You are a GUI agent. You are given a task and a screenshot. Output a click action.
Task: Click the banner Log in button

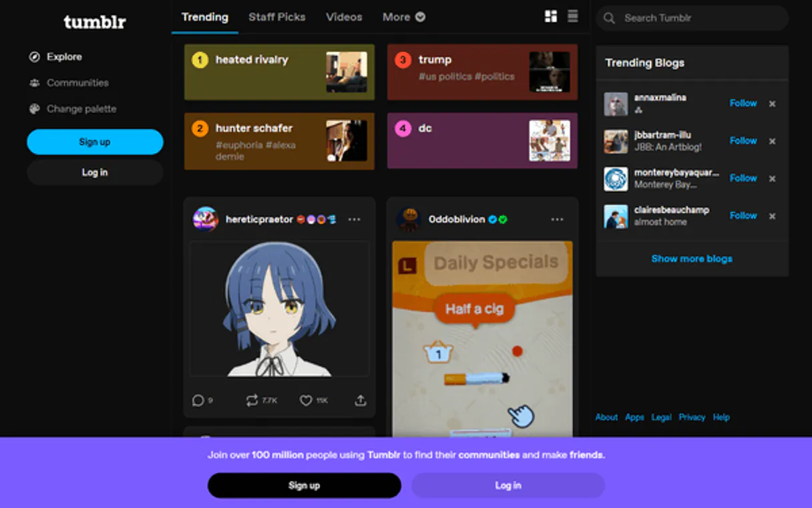pos(508,485)
